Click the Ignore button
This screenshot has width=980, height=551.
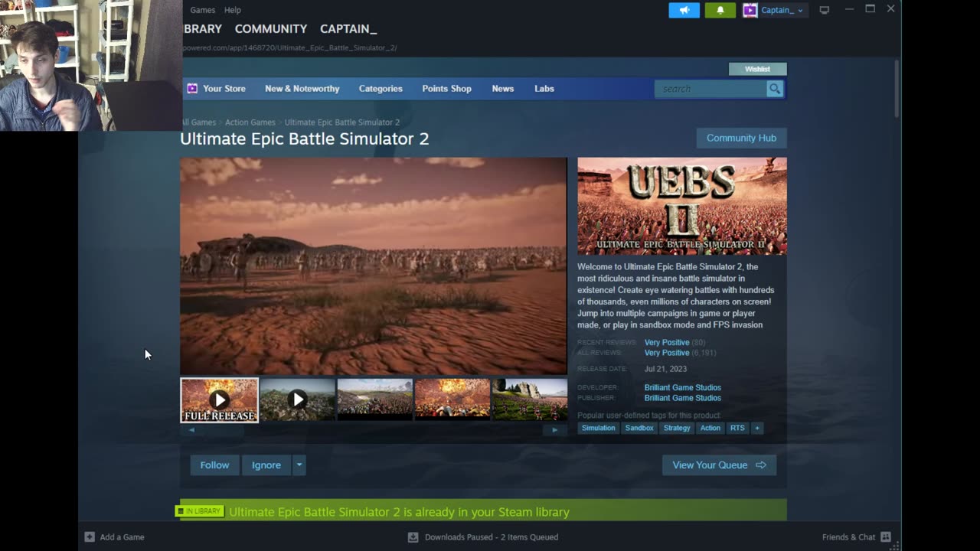(x=266, y=465)
